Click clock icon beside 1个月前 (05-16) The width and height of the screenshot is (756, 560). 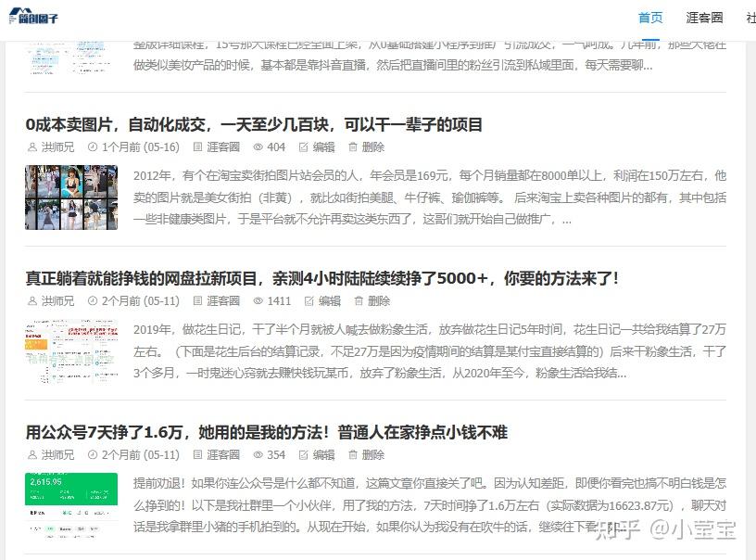pyautogui.click(x=93, y=147)
